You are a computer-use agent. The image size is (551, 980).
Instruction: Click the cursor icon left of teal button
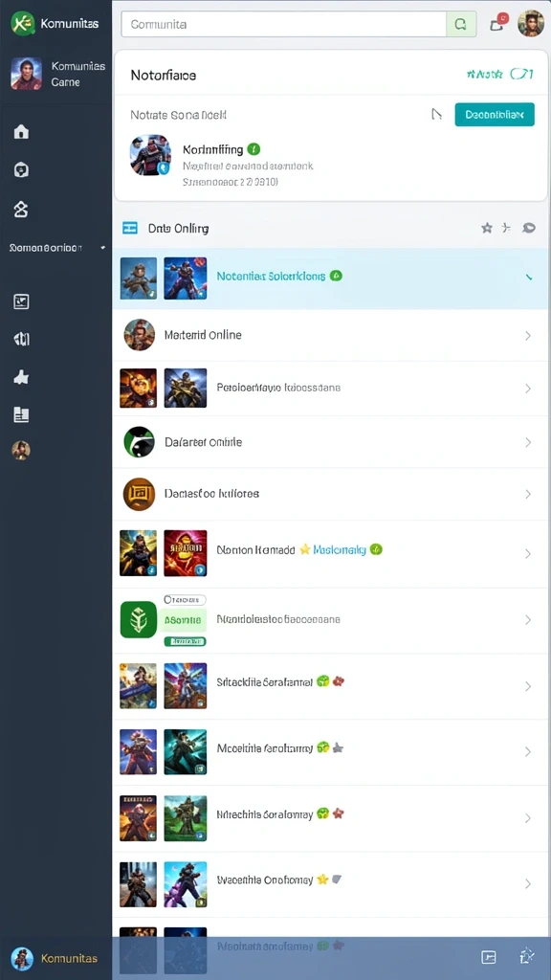436,115
